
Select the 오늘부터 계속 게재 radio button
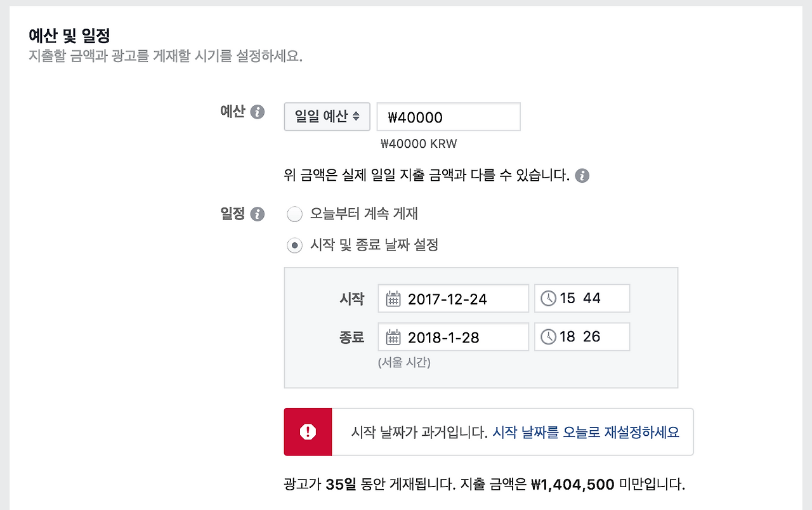[294, 214]
